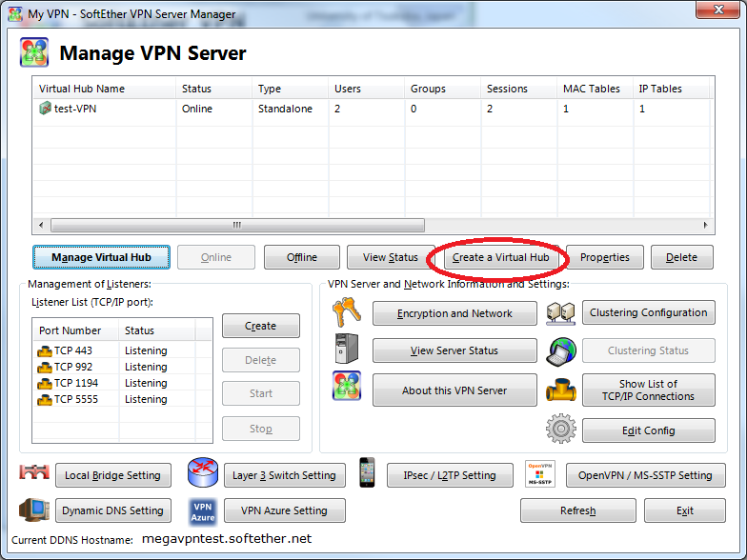
Task: Select the TCP 443 listener row text
Action: coord(72,350)
